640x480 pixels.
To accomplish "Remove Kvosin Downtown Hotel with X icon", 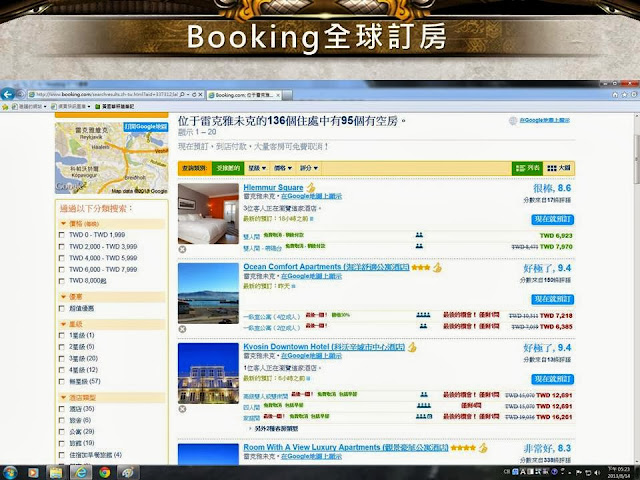I will point(182,409).
